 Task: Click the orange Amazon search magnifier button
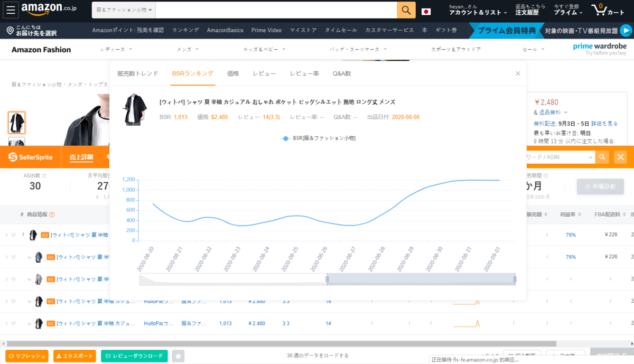click(x=406, y=10)
